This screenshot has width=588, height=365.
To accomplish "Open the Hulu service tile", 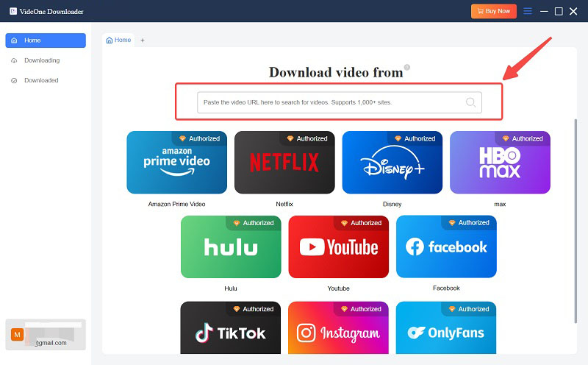I will coord(231,247).
